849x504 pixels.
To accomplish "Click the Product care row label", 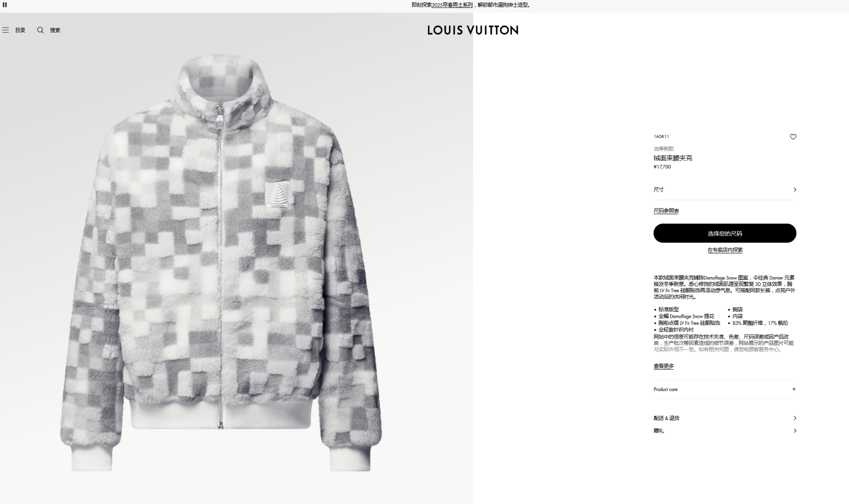I will (x=666, y=389).
